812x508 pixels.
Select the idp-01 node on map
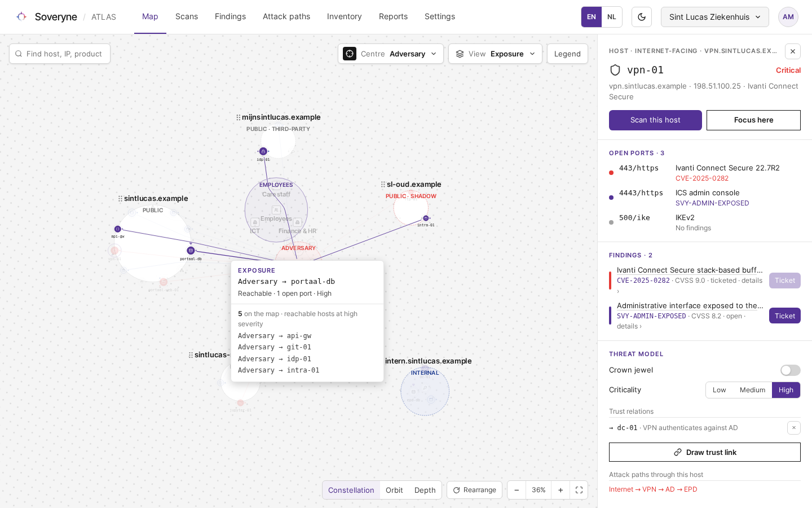coord(263,151)
